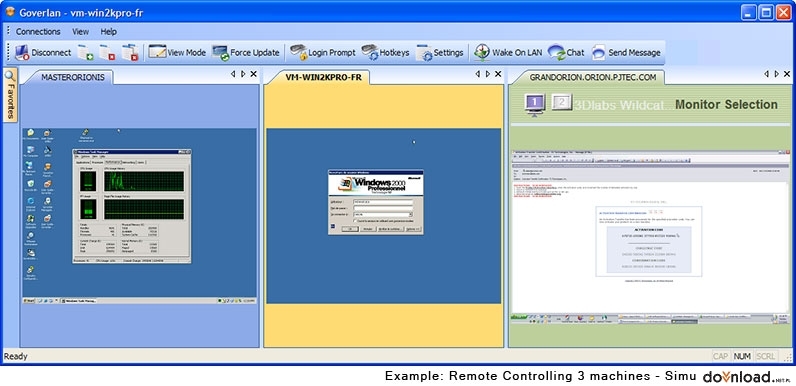Open the View menu
The image size is (796, 386).
tap(80, 31)
